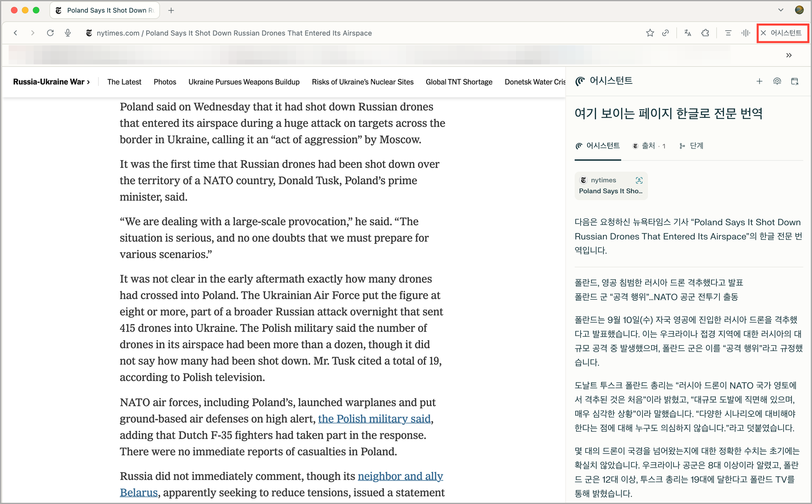Select the Poland Says It Shot Down tab
The image size is (812, 504).
point(105,10)
